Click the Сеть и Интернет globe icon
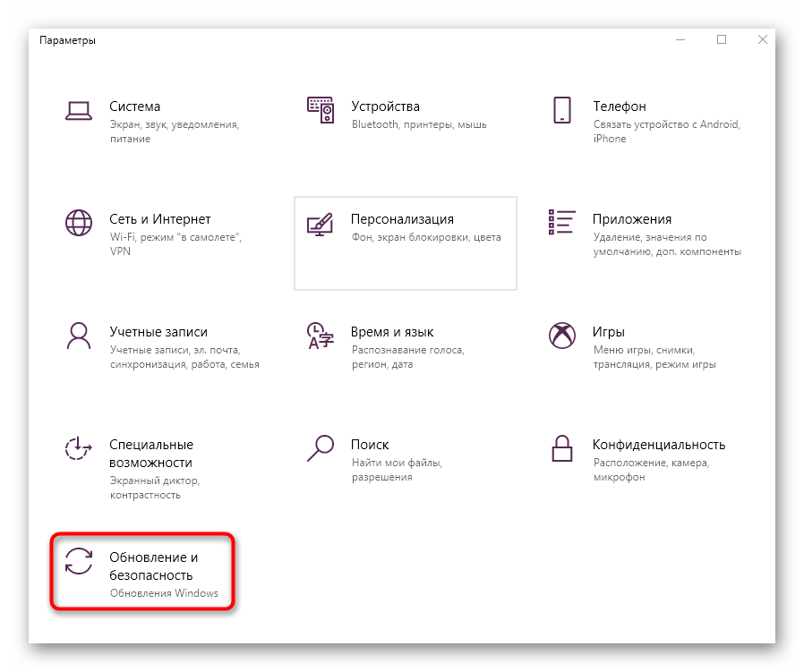The image size is (804, 672). point(79,223)
